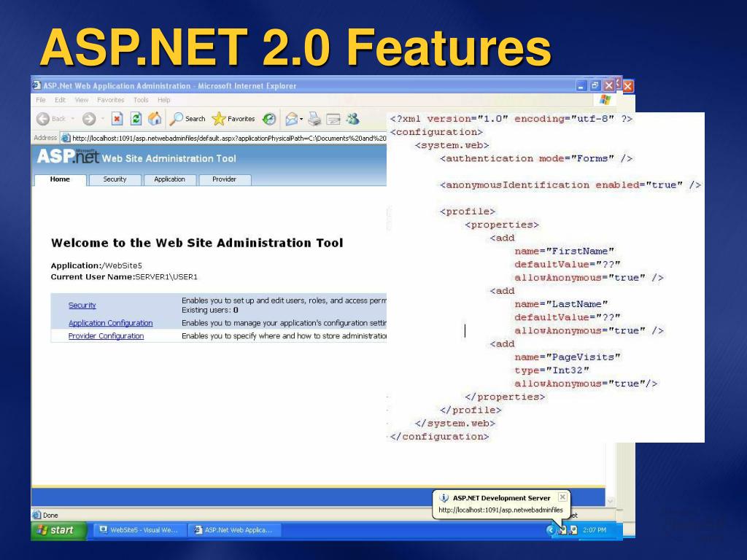Open the Mail button dropdown arrow
The image size is (747, 560).
pyautogui.click(x=301, y=119)
